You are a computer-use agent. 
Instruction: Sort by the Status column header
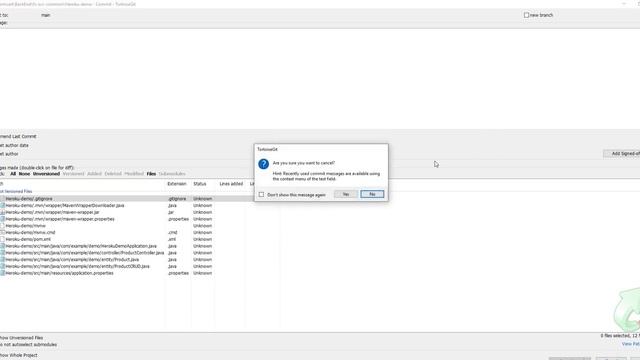200,184
